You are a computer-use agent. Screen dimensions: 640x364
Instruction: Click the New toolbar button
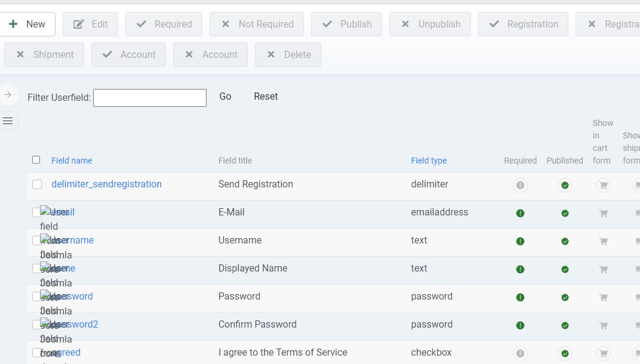[27, 24]
